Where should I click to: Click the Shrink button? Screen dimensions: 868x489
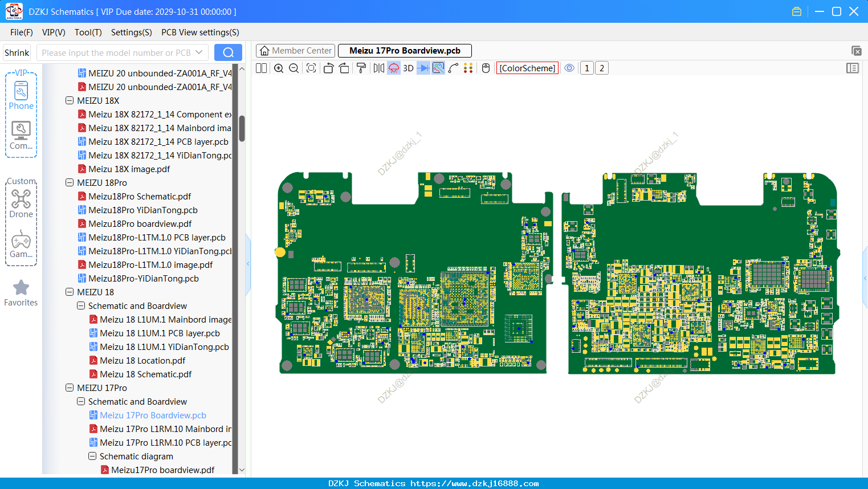(17, 52)
